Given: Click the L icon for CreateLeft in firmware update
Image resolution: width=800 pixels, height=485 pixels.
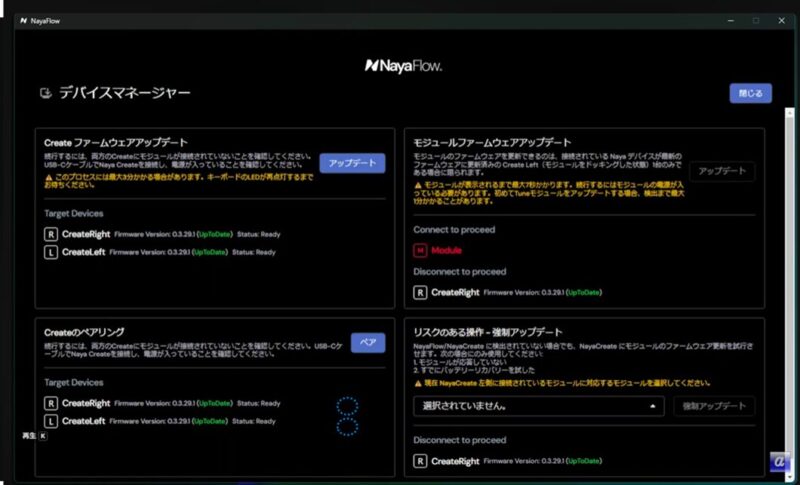Looking at the screenshot, I should pos(50,252).
